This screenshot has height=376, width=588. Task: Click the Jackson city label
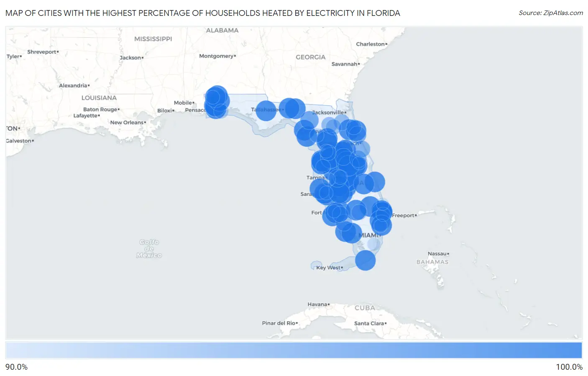tap(131, 58)
